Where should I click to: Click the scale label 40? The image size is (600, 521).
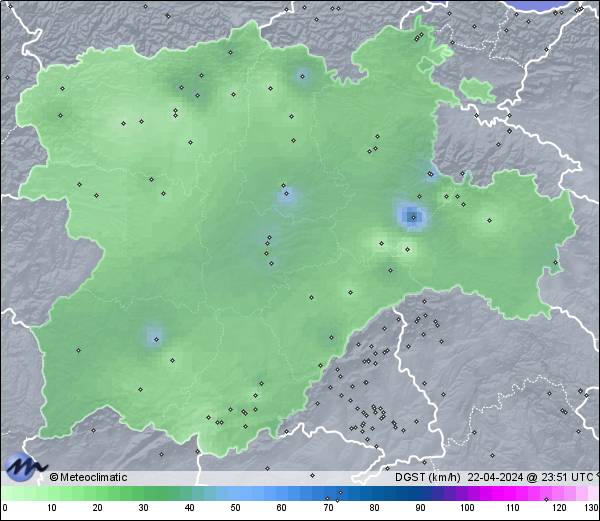point(189,508)
